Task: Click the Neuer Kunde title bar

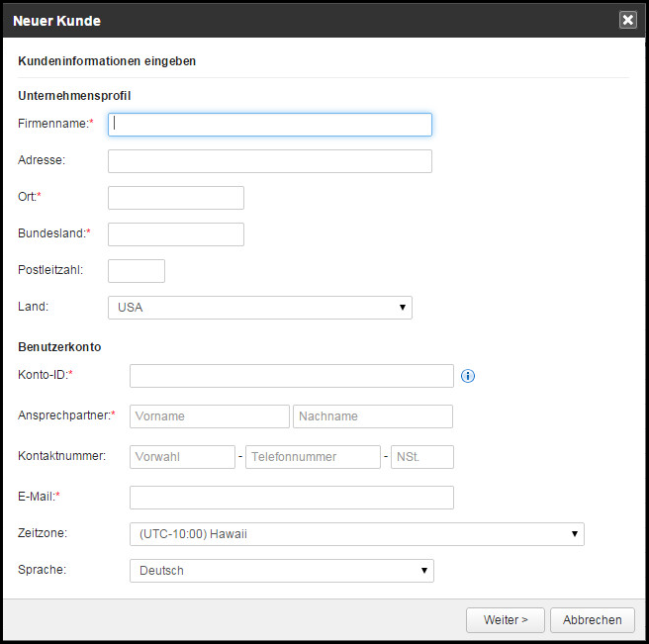Action: coord(297,20)
